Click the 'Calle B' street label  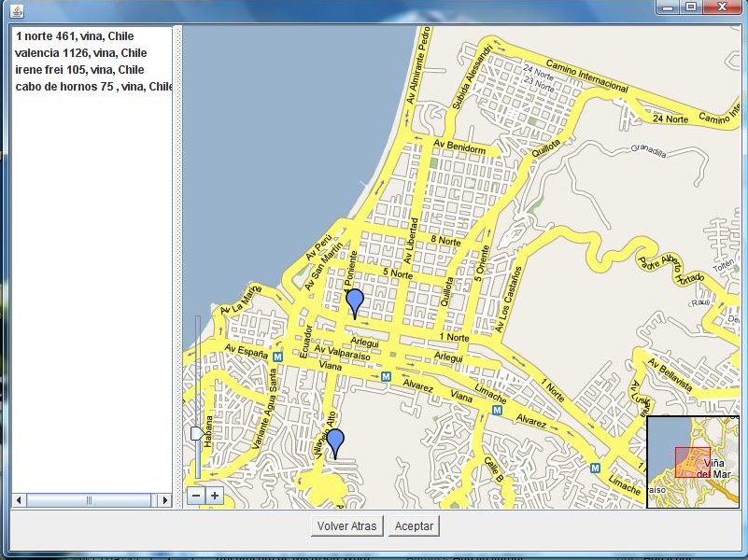click(x=494, y=469)
